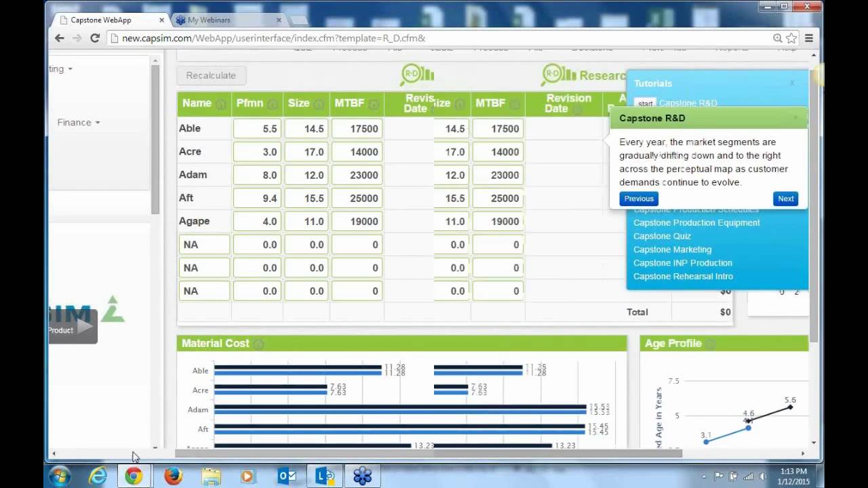This screenshot has height=488, width=868.
Task: Select the Agape Pfmn field showing 4.0
Action: pos(258,222)
